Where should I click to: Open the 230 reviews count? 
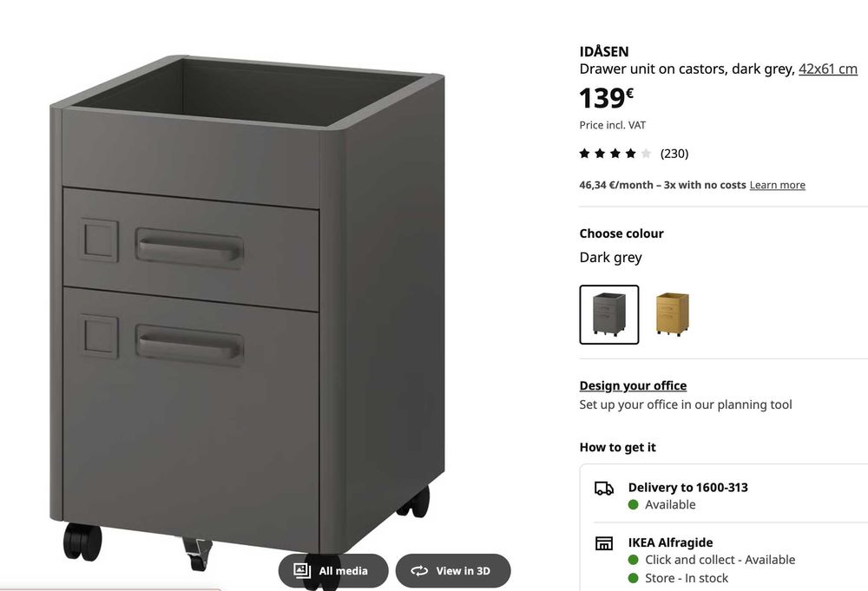click(x=674, y=154)
